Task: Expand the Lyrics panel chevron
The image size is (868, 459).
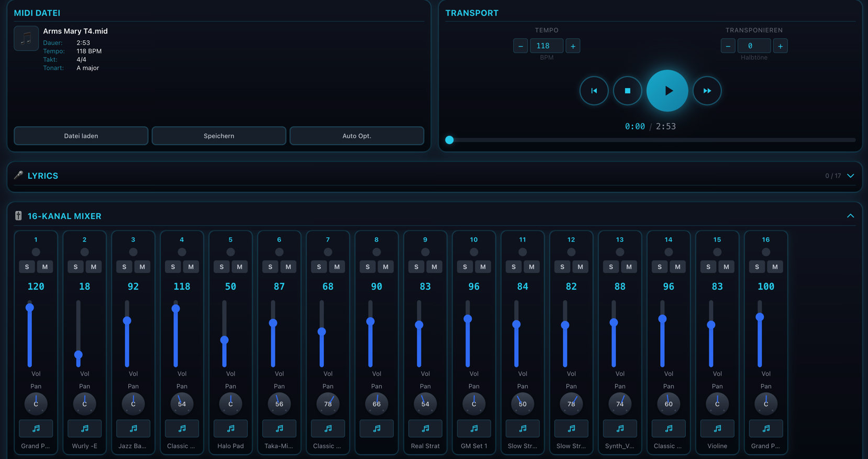Action: point(850,176)
